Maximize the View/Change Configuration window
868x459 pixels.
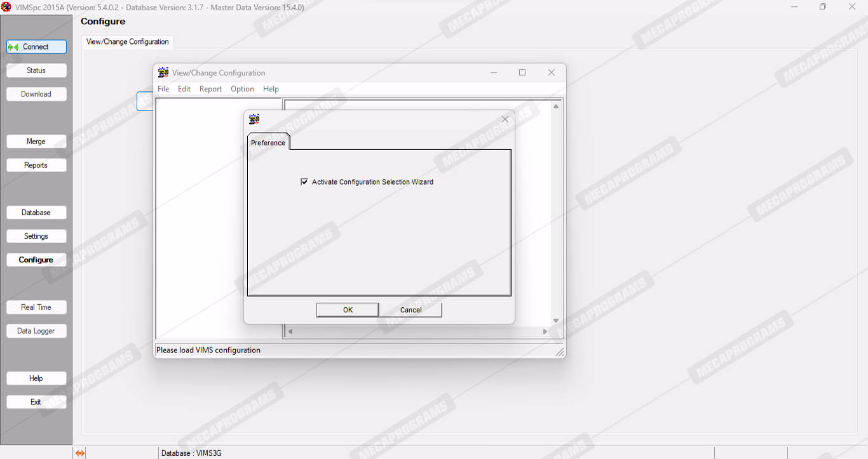pyautogui.click(x=522, y=72)
